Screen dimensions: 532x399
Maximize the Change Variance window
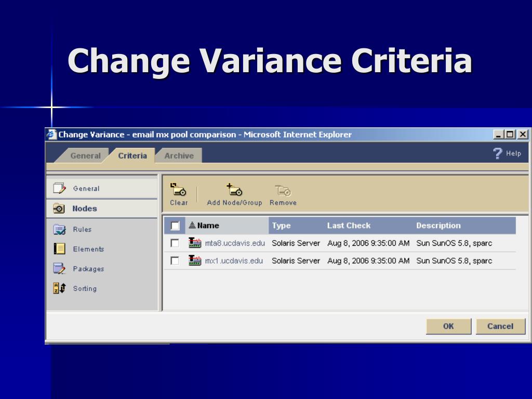[510, 135]
